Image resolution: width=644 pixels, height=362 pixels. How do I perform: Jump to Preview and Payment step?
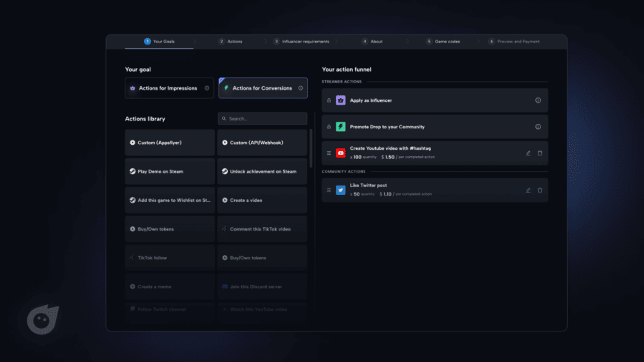pos(514,42)
